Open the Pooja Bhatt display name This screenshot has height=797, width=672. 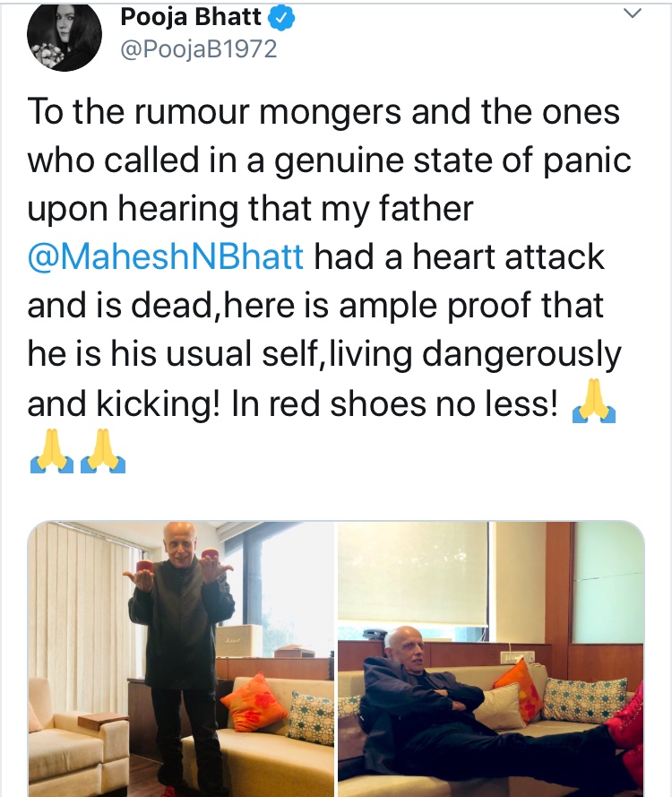pos(191,17)
